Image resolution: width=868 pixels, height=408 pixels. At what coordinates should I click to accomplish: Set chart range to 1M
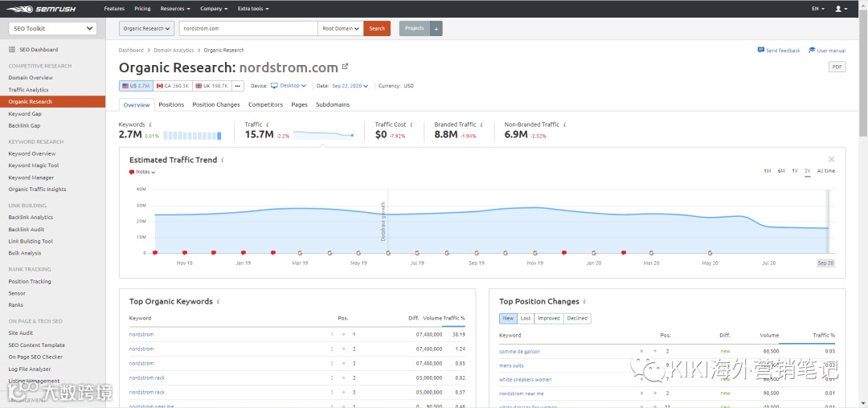(768, 171)
